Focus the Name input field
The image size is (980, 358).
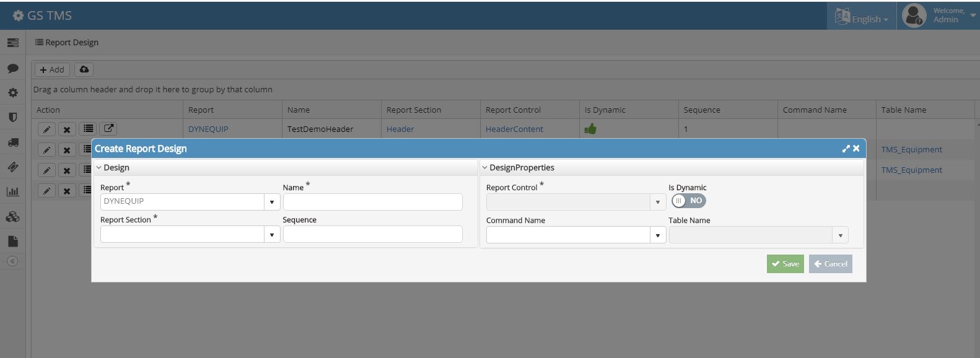(372, 202)
